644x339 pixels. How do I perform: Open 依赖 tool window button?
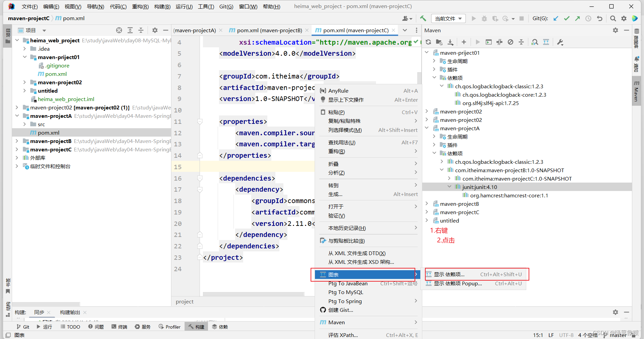pos(220,327)
